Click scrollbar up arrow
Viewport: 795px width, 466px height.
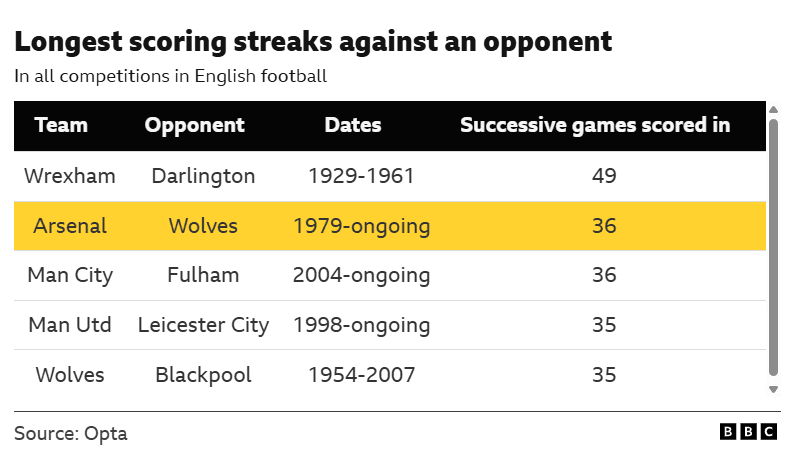773,109
